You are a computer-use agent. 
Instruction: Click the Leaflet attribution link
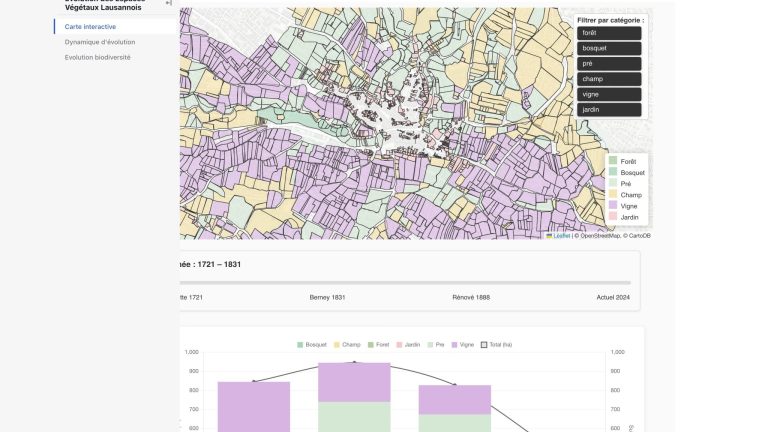tap(561, 236)
